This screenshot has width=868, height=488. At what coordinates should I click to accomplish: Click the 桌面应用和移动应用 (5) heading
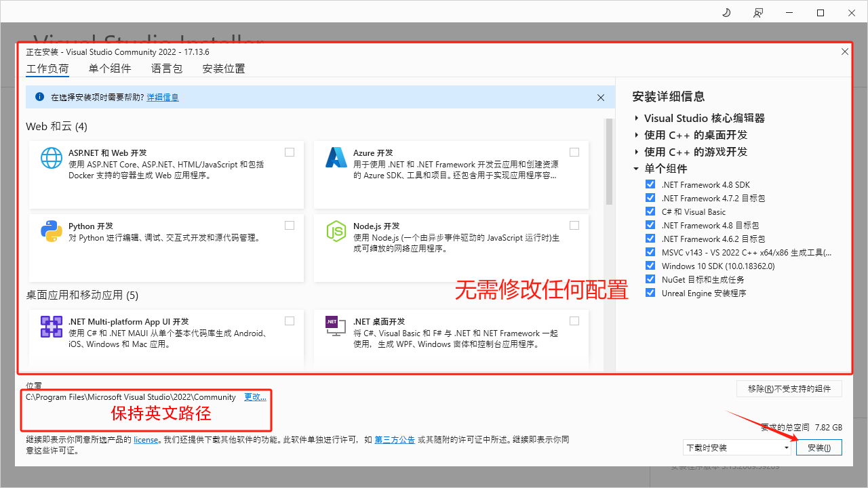[x=82, y=296]
